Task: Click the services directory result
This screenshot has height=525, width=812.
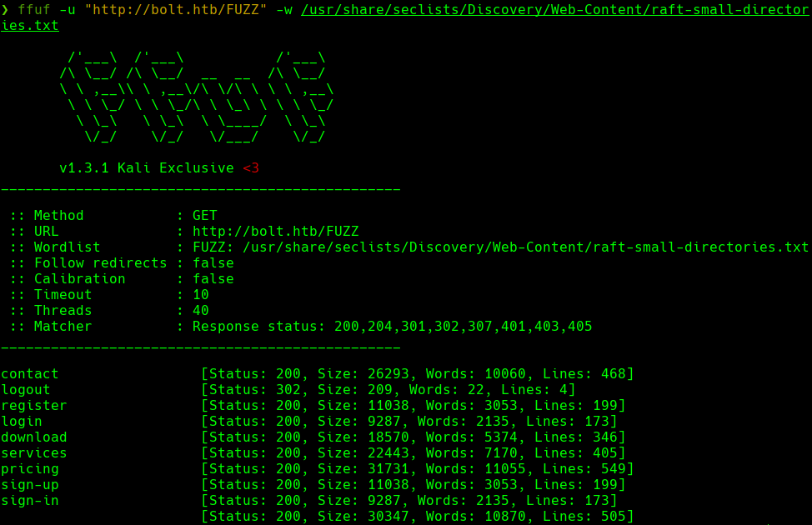Action: (33, 452)
